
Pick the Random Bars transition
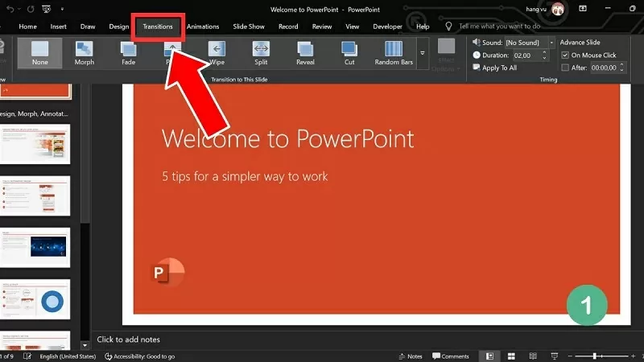tap(393, 53)
